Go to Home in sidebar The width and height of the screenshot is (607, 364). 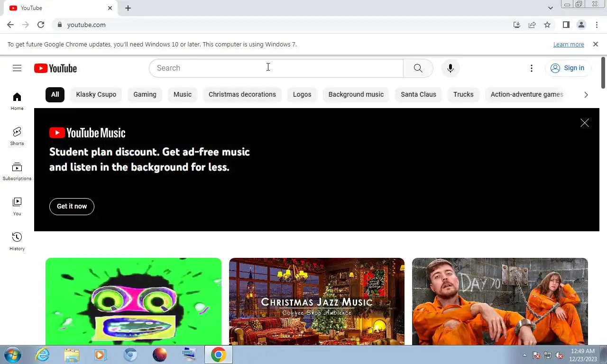(x=17, y=101)
